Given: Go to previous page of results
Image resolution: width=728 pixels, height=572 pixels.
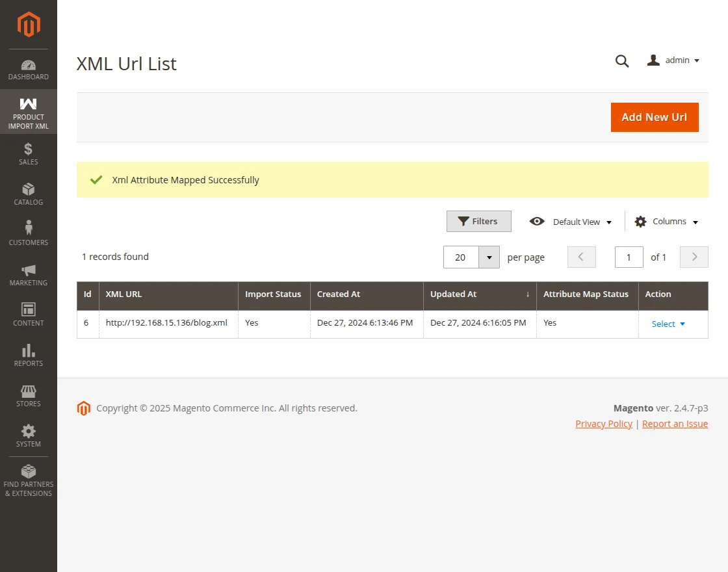Looking at the screenshot, I should [581, 257].
